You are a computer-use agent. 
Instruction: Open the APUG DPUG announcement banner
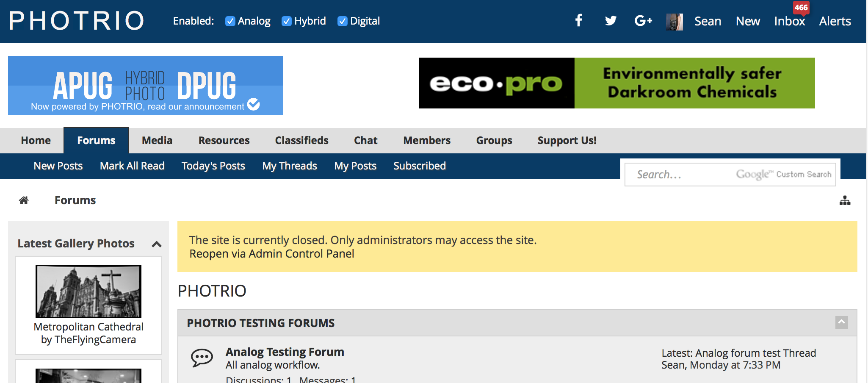pos(146,86)
